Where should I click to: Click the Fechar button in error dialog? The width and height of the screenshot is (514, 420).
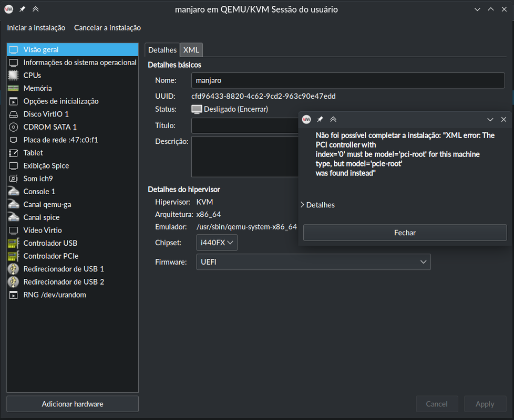coord(405,233)
